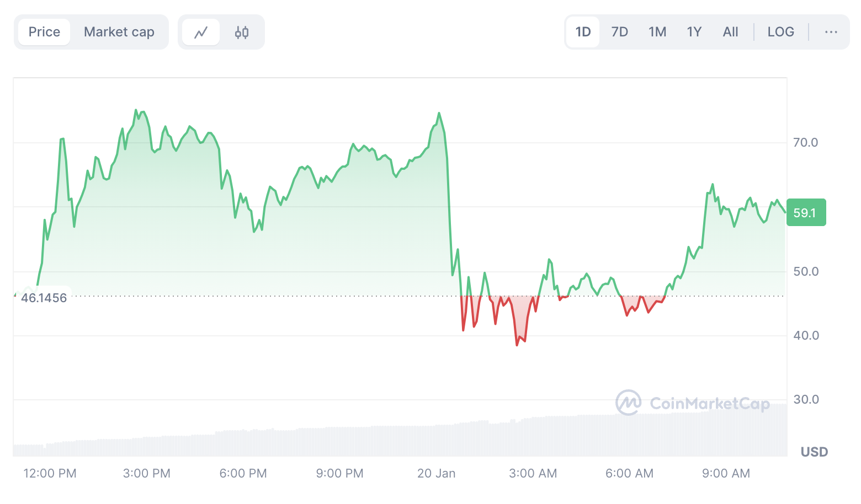Set chart range to 1M

click(657, 32)
